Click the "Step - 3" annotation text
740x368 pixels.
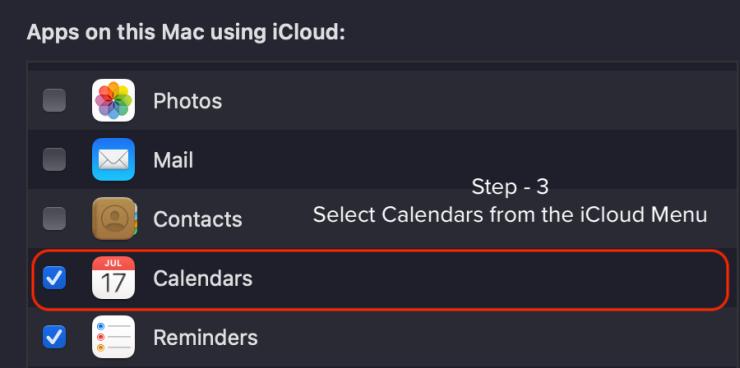[510, 187]
